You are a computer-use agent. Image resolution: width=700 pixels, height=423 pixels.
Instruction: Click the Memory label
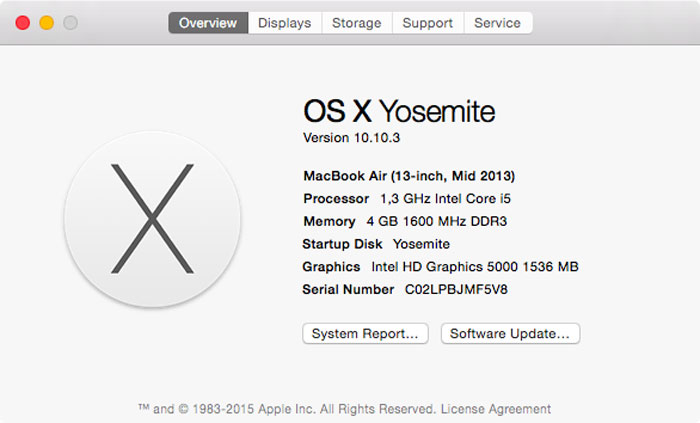pos(329,221)
